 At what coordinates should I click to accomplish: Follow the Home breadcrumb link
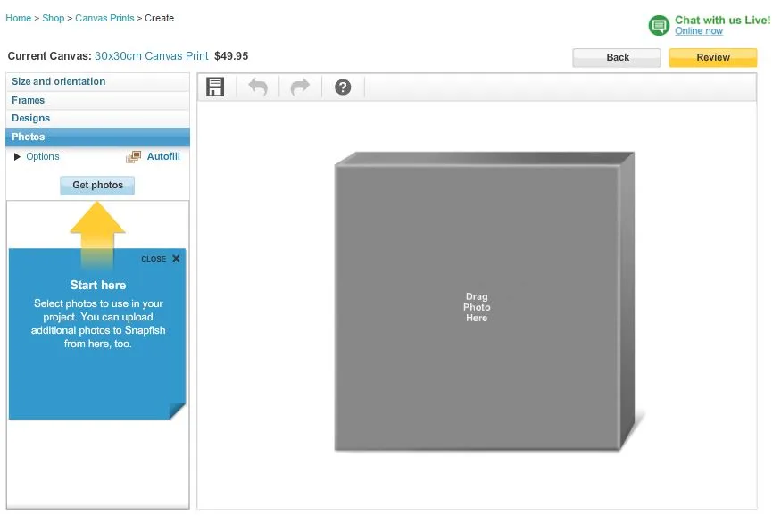(18, 18)
